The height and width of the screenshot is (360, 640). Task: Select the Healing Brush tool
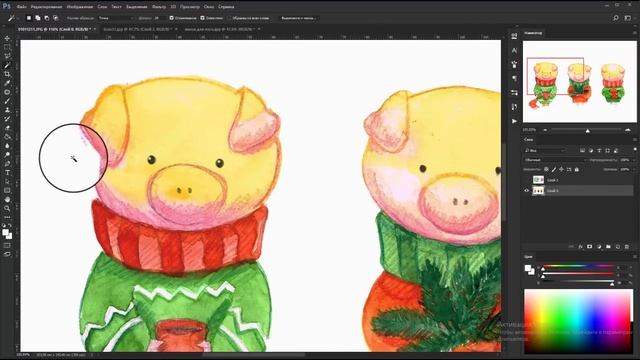pyautogui.click(x=7, y=92)
